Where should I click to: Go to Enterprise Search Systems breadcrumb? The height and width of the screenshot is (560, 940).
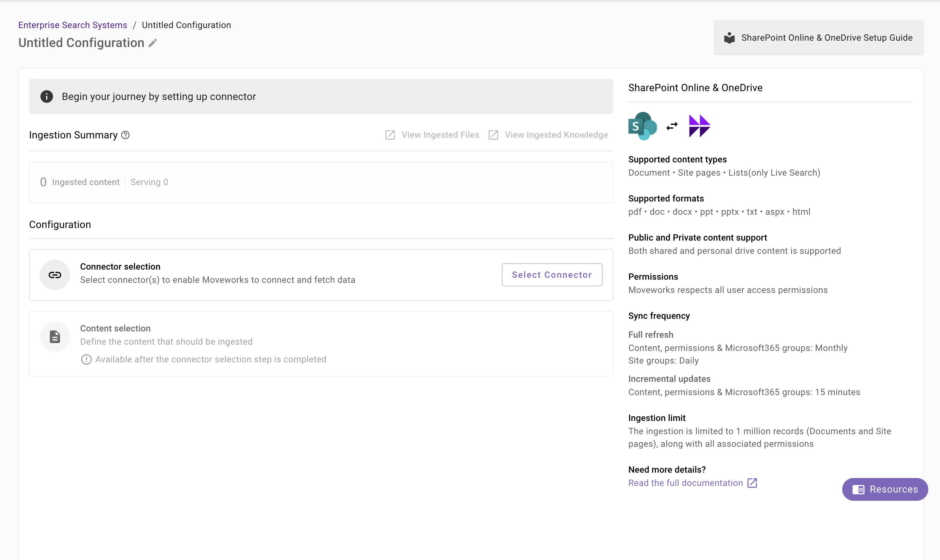(x=73, y=25)
